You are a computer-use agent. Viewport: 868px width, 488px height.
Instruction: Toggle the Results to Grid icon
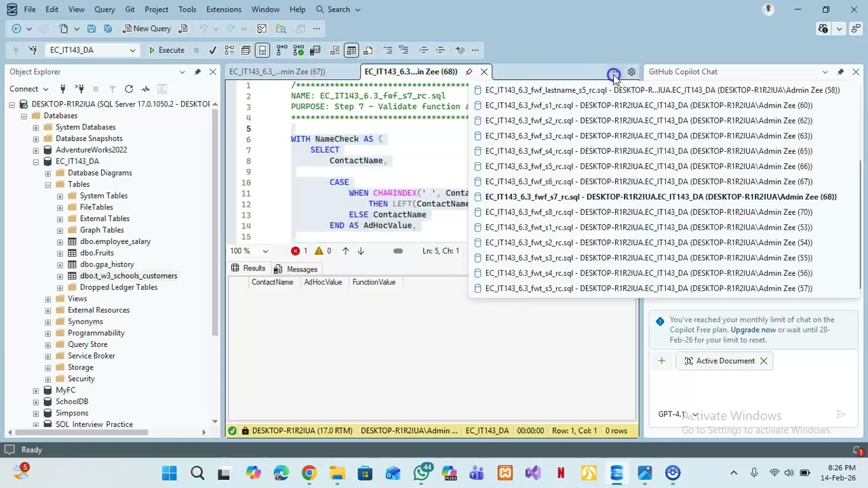(x=351, y=50)
